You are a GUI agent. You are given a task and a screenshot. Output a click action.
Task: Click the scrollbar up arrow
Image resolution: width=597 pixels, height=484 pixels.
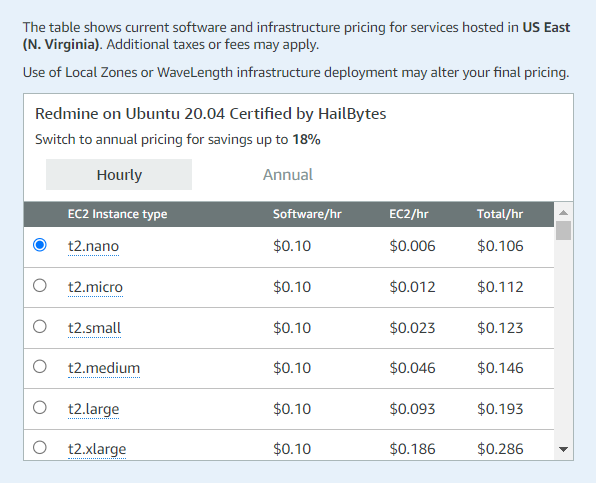point(563,212)
